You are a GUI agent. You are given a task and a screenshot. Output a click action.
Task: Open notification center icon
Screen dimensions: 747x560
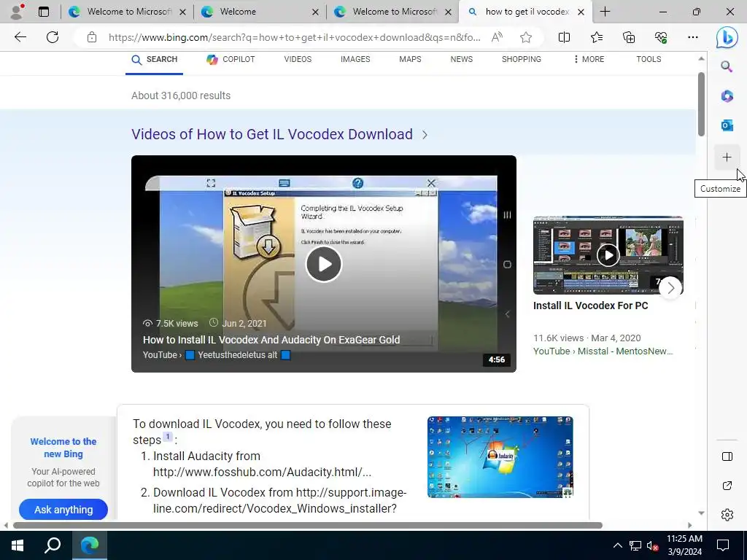(x=723, y=545)
